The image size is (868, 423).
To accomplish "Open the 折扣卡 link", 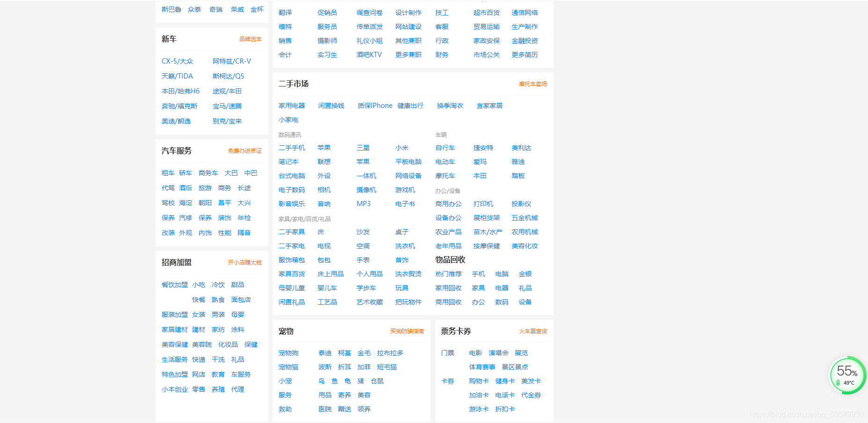I will [505, 409].
